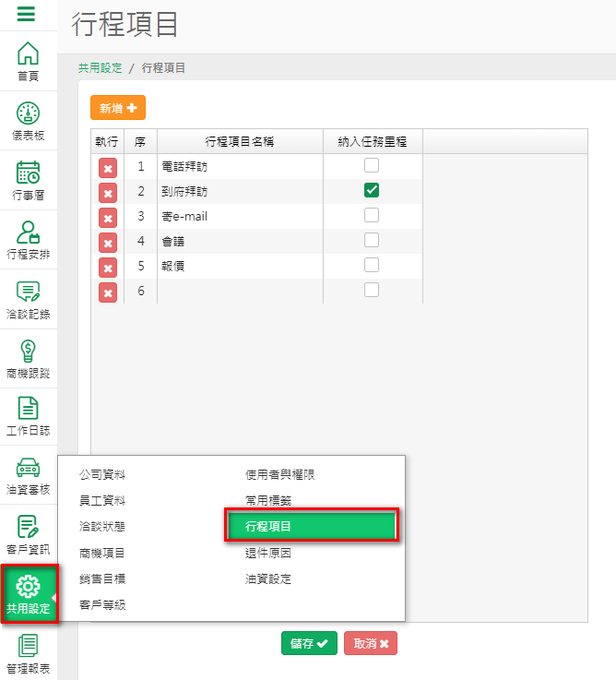Open the hamburger menu icon
This screenshot has width=616, height=680.
click(27, 14)
